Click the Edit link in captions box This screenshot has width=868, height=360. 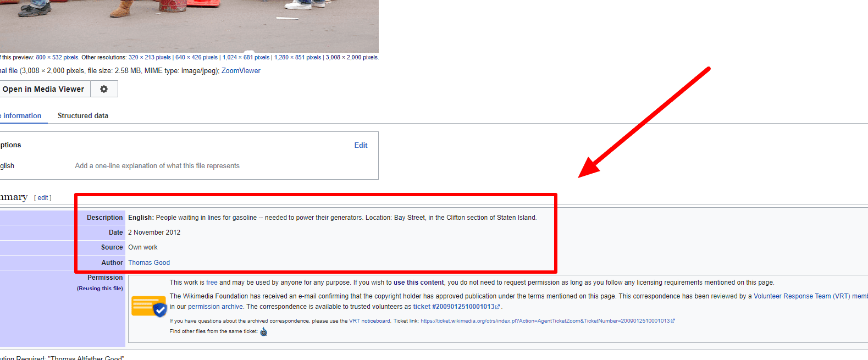(x=361, y=146)
